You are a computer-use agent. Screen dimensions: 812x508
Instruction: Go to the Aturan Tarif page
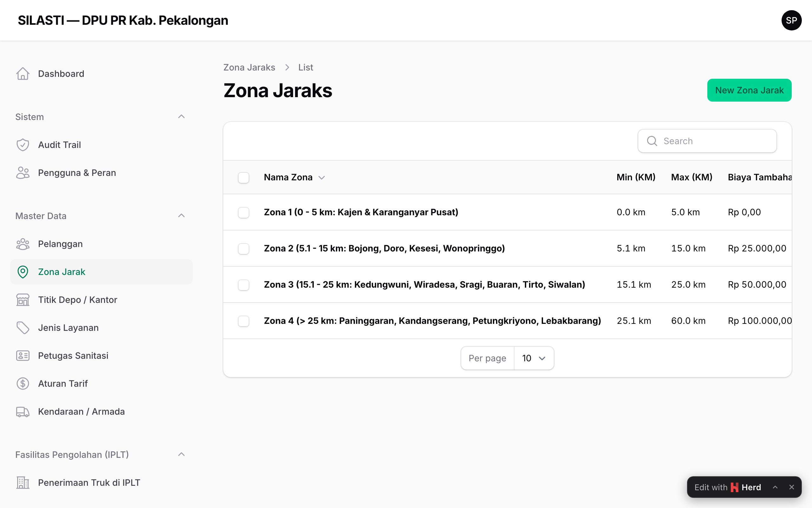[x=101, y=383]
